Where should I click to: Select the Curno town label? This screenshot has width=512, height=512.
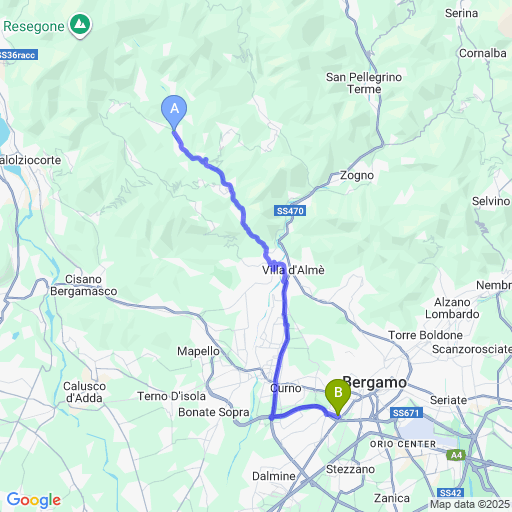[x=286, y=388]
